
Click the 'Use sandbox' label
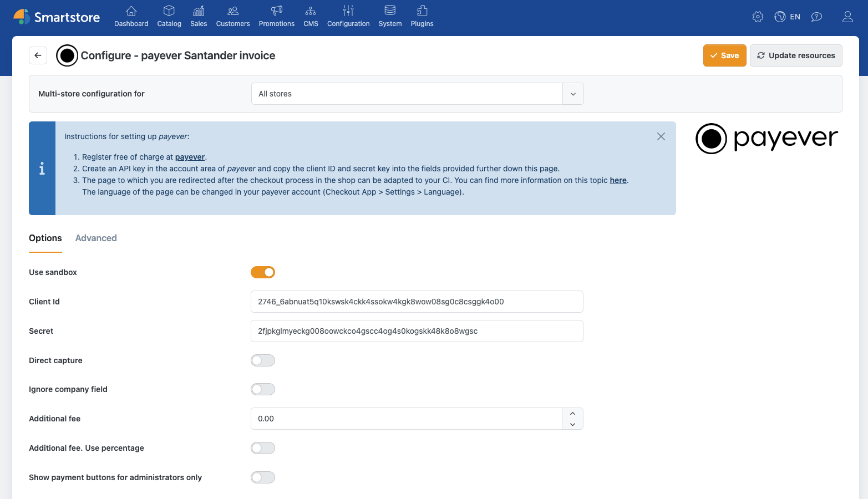point(53,272)
